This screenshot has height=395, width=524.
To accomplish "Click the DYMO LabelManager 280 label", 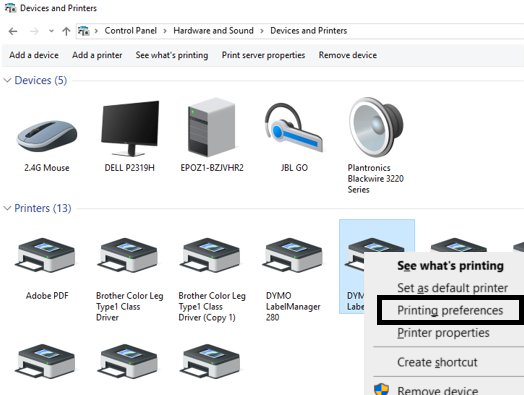I will pos(293,306).
